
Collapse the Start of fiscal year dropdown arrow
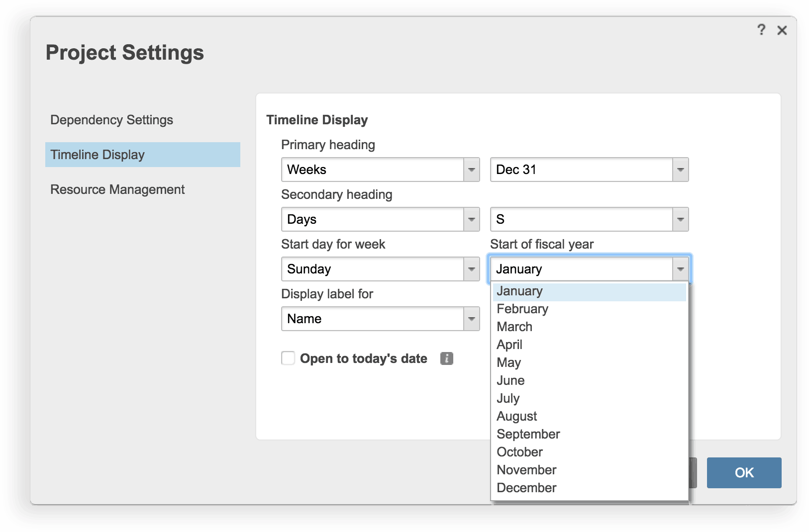680,269
